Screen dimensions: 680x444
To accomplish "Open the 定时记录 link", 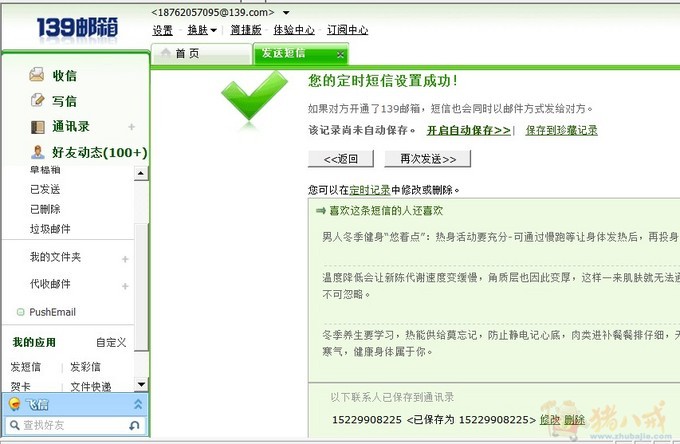I will [370, 190].
